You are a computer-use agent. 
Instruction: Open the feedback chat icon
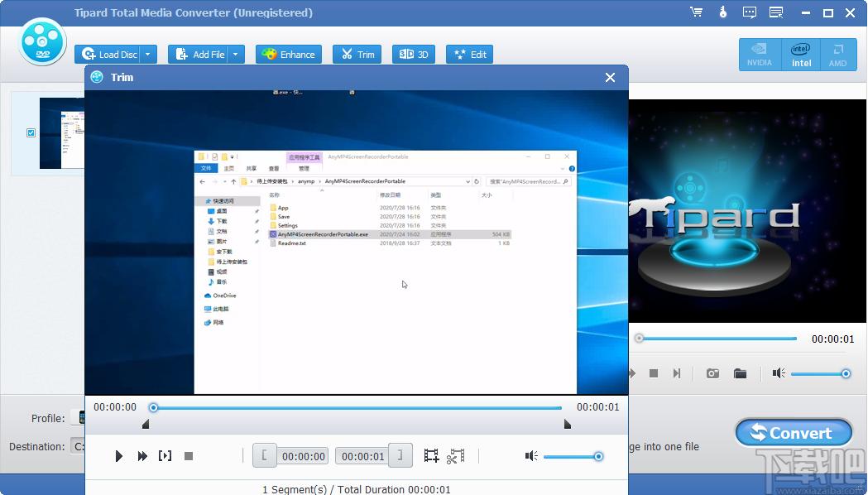click(750, 12)
